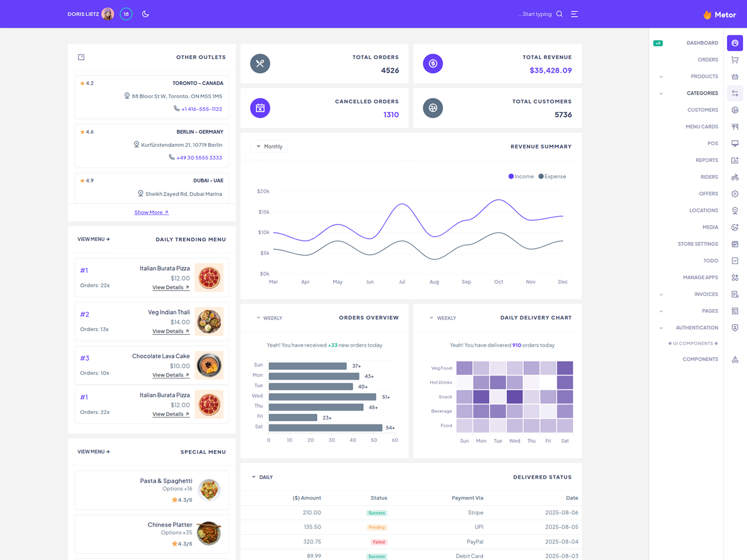Open Weekly dropdown in Orders Overview
This screenshot has width=747, height=560.
[269, 318]
